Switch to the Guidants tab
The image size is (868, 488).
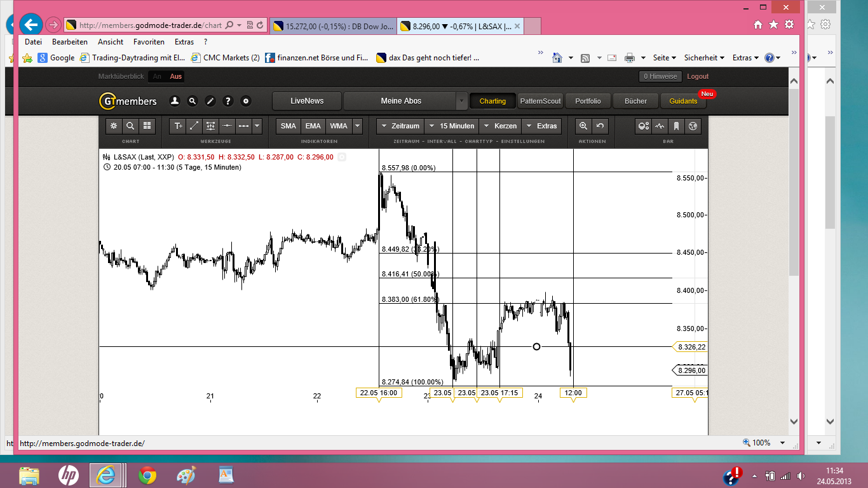pos(683,101)
